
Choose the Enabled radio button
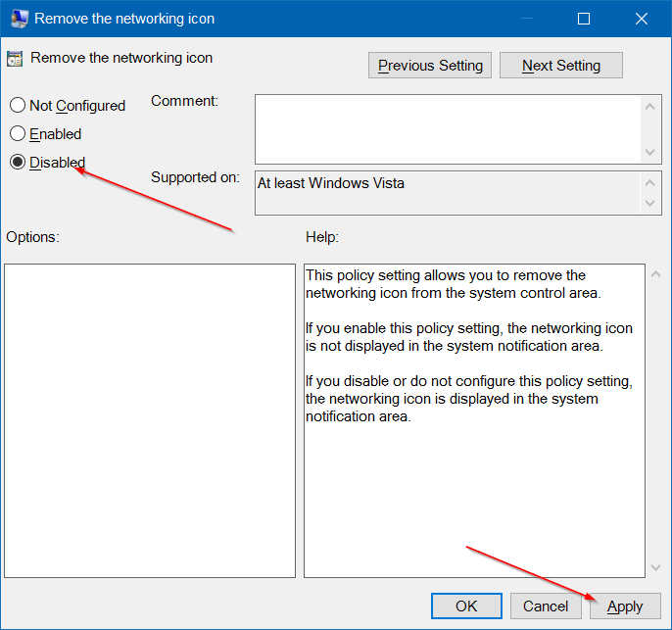pyautogui.click(x=18, y=134)
